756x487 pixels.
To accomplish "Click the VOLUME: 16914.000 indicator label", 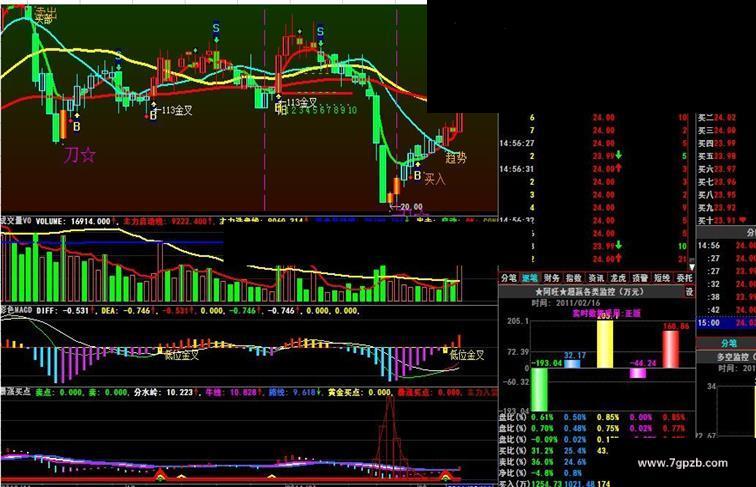I will coord(73,221).
